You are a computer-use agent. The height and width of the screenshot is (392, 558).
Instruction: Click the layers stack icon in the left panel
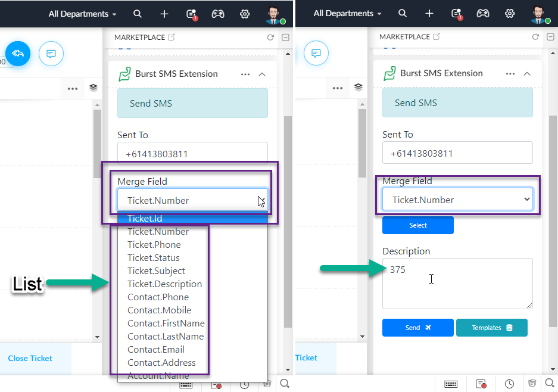93,88
